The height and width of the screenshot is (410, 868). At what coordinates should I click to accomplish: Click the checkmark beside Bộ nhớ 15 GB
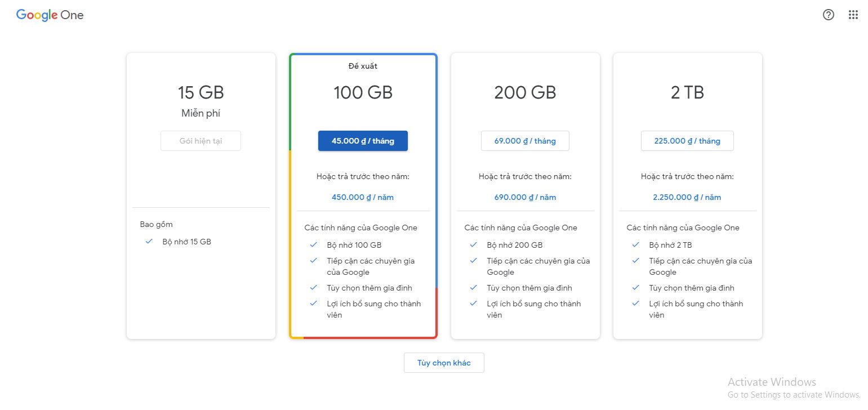149,242
